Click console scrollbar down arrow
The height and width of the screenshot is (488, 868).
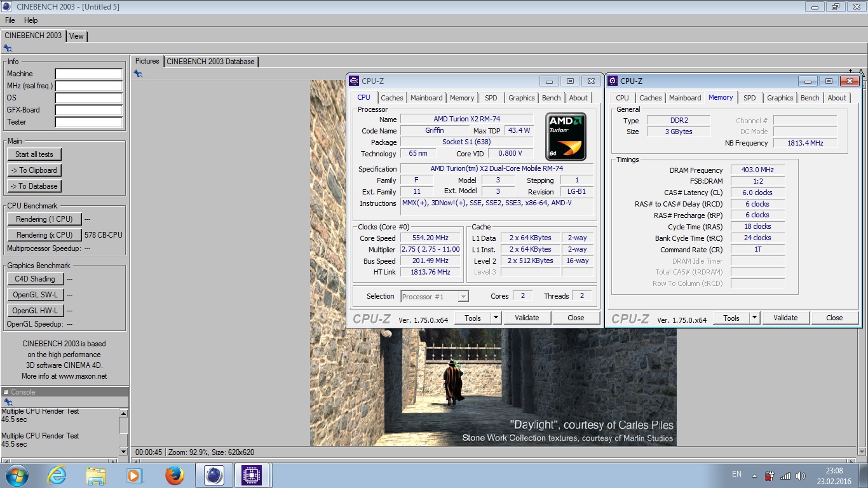(123, 451)
